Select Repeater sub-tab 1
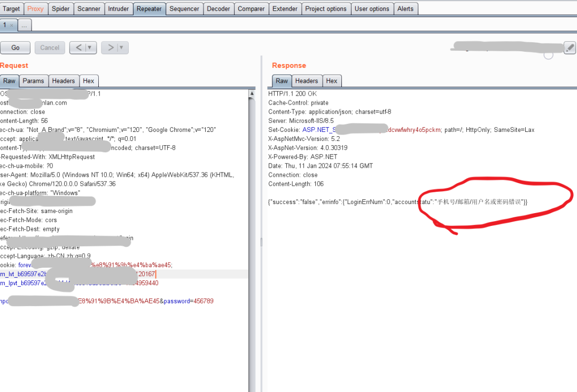Viewport: 577px width, 392px height. click(x=5, y=25)
